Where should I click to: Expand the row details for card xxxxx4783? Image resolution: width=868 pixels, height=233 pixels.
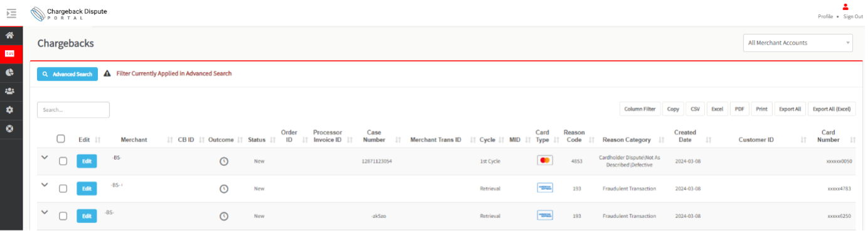(45, 185)
